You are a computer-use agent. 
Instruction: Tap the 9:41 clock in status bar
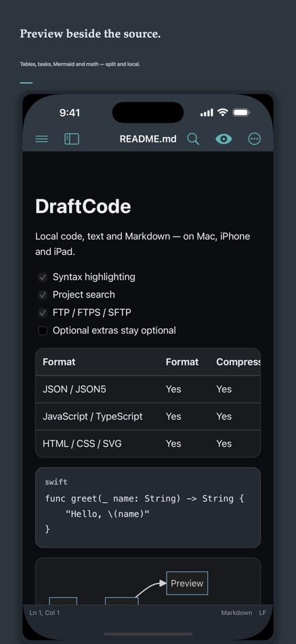point(70,113)
